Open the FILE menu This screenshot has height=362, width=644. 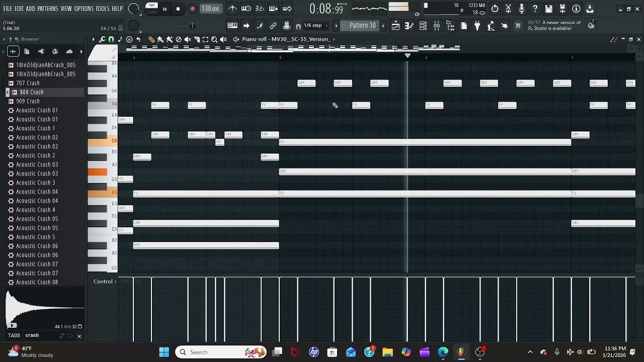pos(8,9)
